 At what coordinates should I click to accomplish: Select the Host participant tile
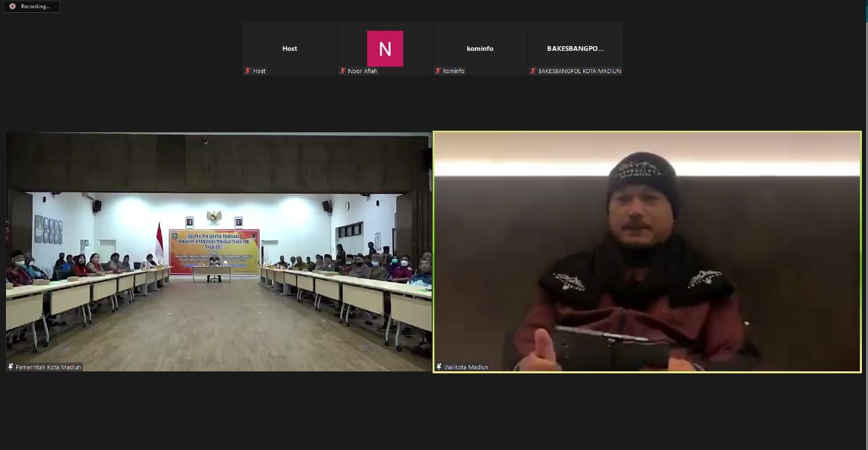290,45
